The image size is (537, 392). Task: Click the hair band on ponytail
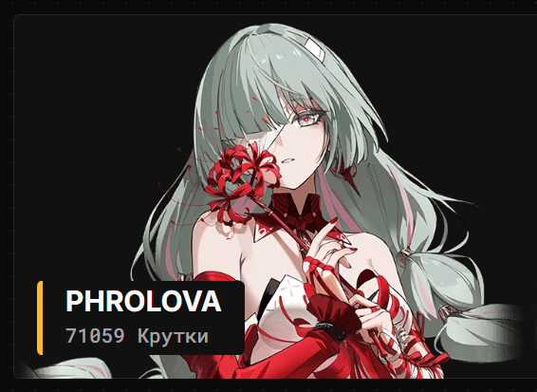point(406,255)
